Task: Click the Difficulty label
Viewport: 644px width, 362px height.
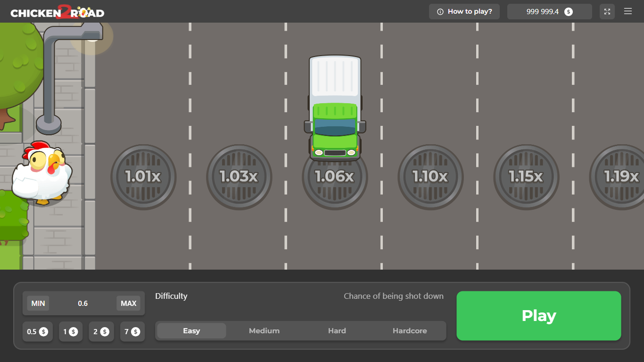Action: tap(171, 296)
